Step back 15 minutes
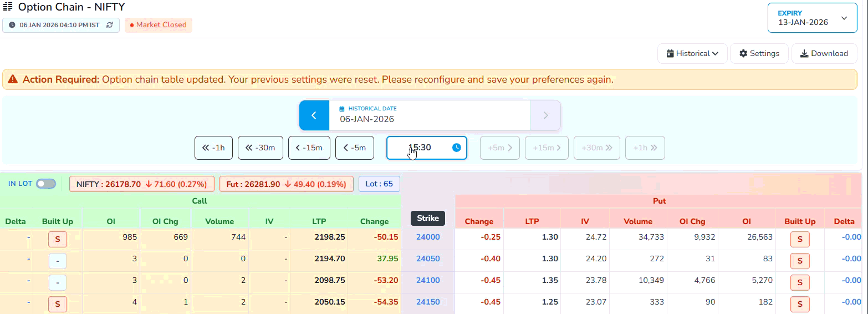This screenshot has width=868, height=314. coord(309,148)
